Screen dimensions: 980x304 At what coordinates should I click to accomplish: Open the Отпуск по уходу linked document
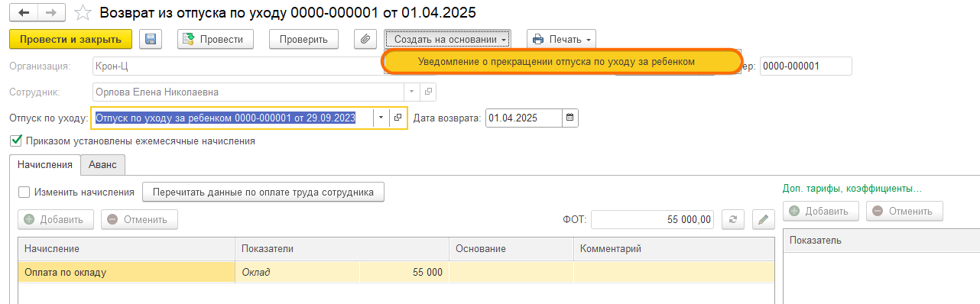click(398, 118)
